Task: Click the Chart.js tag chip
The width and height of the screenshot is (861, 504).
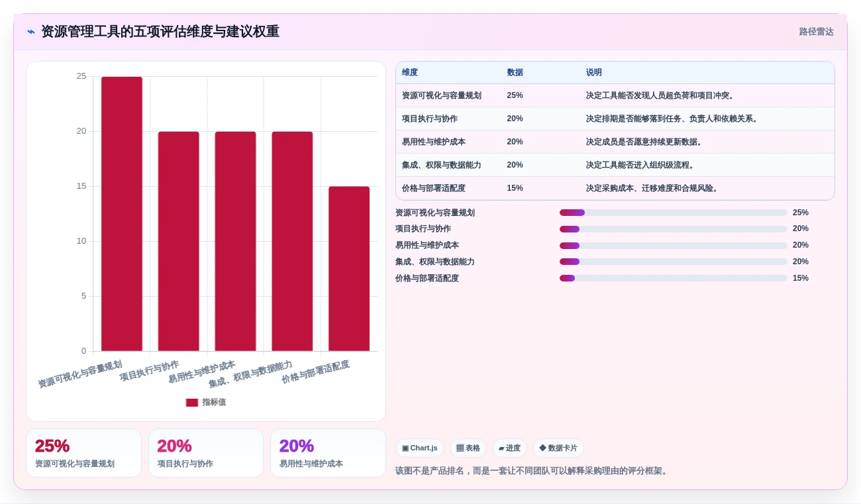Action: [420, 448]
